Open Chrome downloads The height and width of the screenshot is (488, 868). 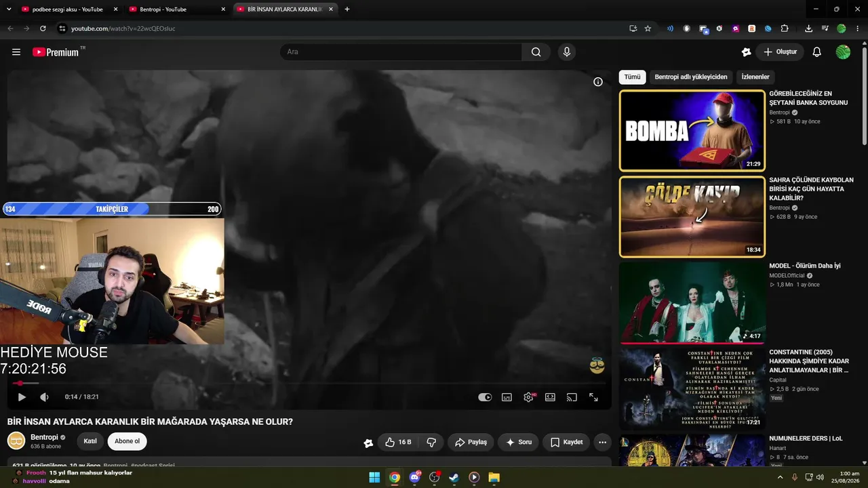(808, 28)
